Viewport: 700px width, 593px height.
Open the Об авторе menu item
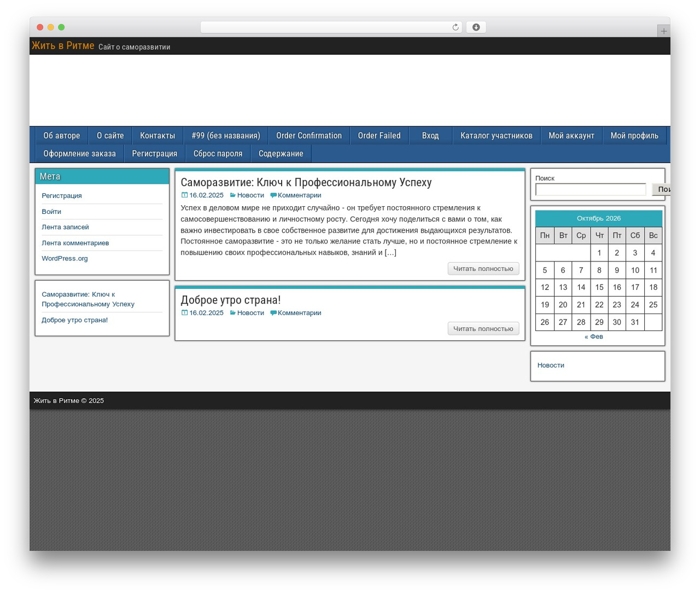pyautogui.click(x=62, y=136)
